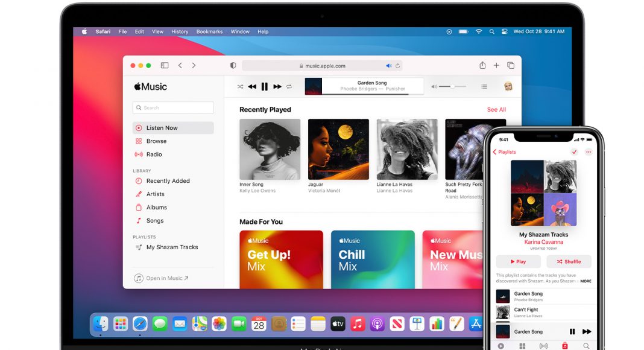644x350 pixels.
Task: Open the Get Up! Mix card
Action: tap(282, 259)
